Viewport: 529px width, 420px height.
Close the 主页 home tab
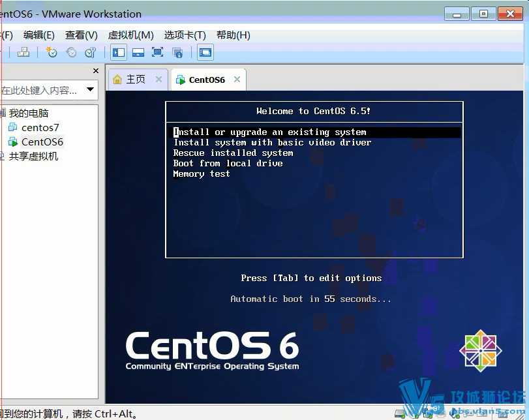159,80
